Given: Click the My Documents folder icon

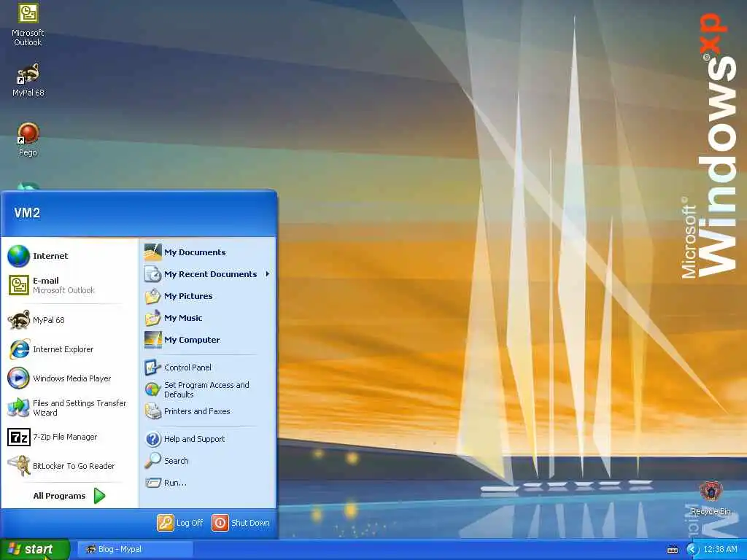Looking at the screenshot, I should coord(153,252).
